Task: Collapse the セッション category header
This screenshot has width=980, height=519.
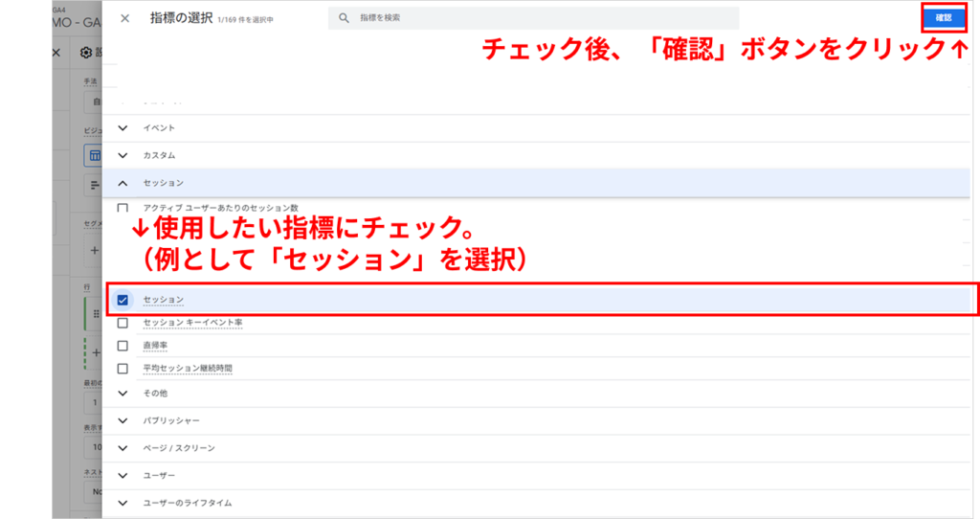Action: (x=122, y=182)
